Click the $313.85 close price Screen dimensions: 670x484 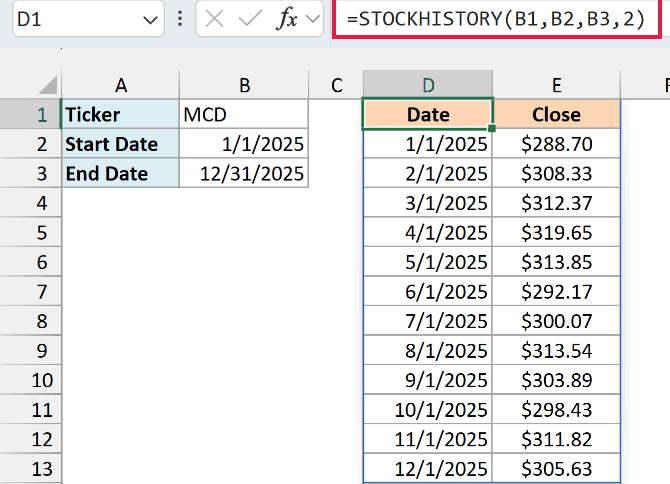(x=556, y=262)
